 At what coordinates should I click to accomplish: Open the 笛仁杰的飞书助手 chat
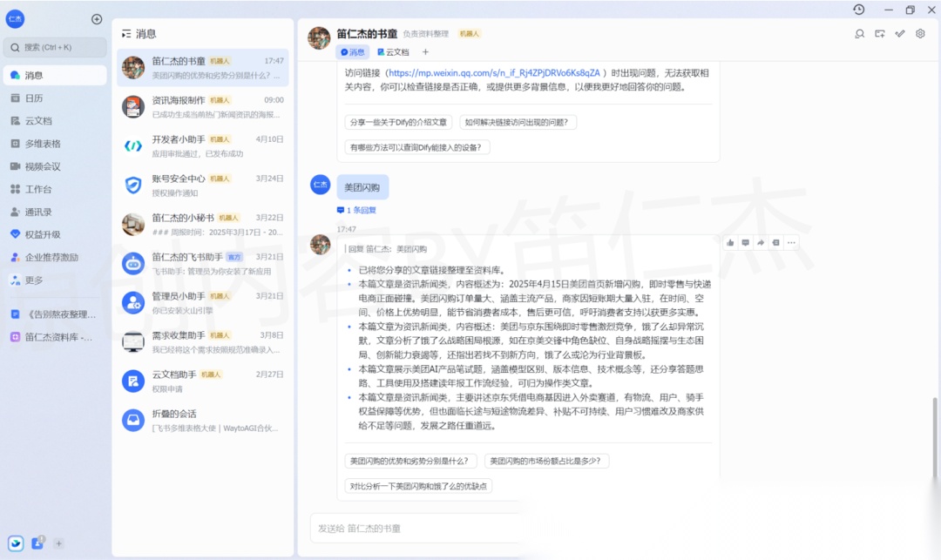(x=203, y=264)
